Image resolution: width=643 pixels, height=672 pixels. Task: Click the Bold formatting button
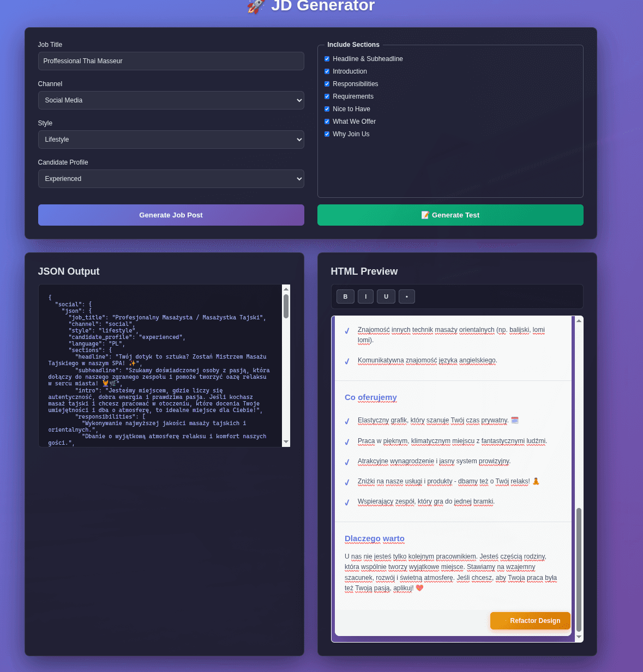click(345, 296)
